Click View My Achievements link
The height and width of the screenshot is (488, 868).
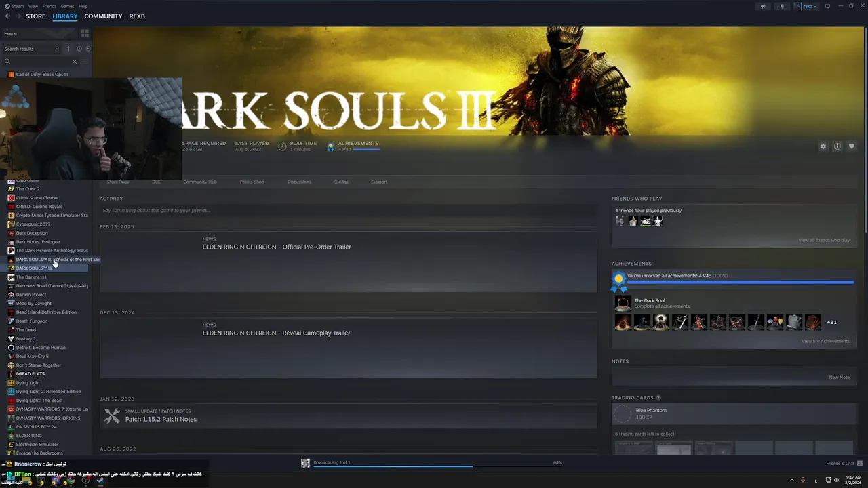coord(825,341)
